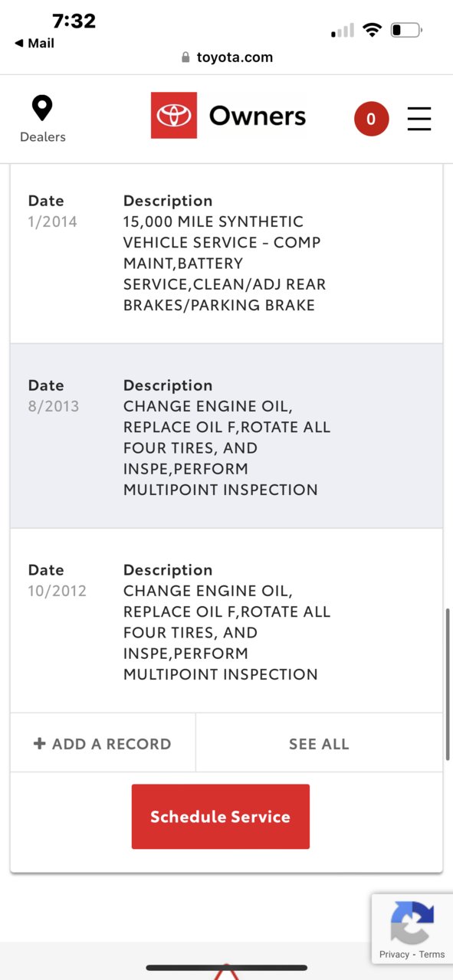Image resolution: width=453 pixels, height=980 pixels.
Task: Select the 10/2012 oil change record
Action: tap(226, 621)
